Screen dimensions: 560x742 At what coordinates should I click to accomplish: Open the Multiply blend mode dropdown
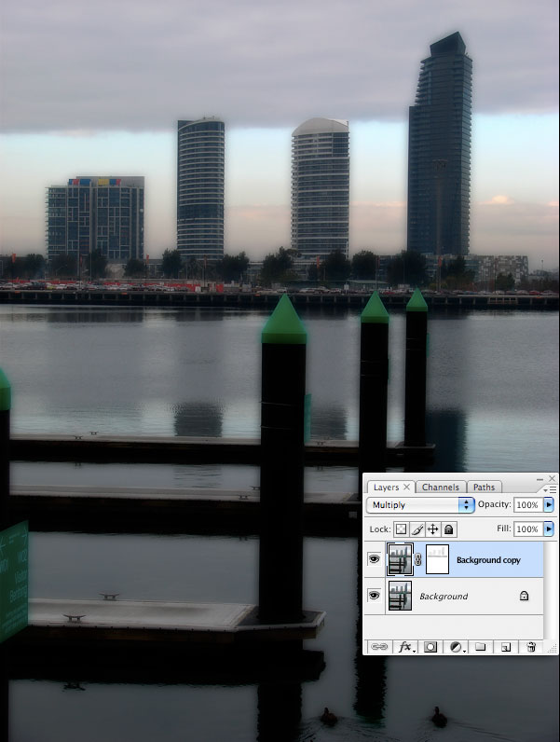[420, 504]
